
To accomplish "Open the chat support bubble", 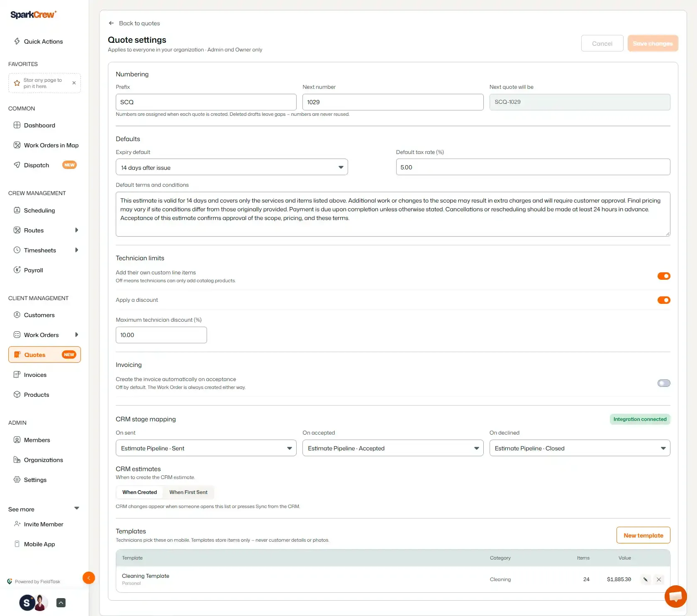I will pyautogui.click(x=675, y=596).
